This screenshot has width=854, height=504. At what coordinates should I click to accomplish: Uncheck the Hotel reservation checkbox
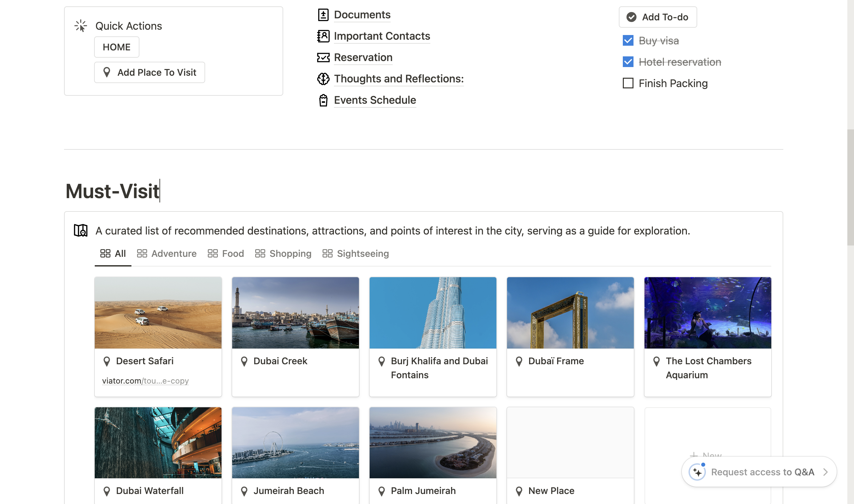628,62
